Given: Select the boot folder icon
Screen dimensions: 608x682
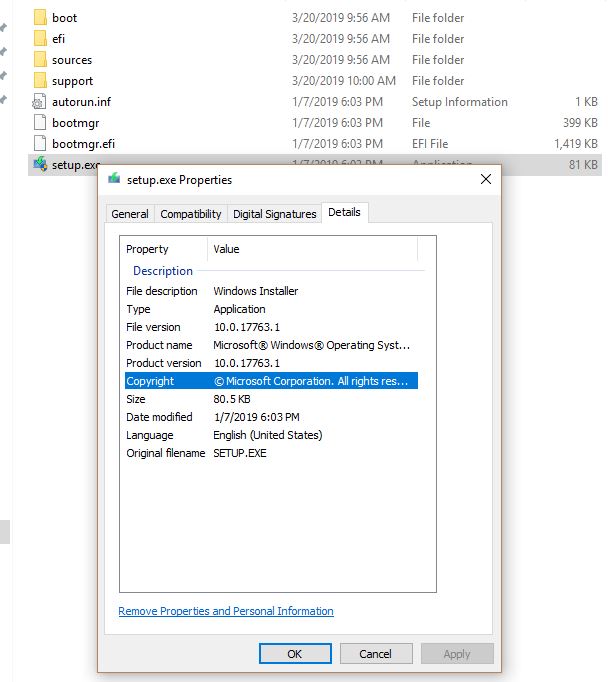Looking at the screenshot, I should [x=40, y=17].
